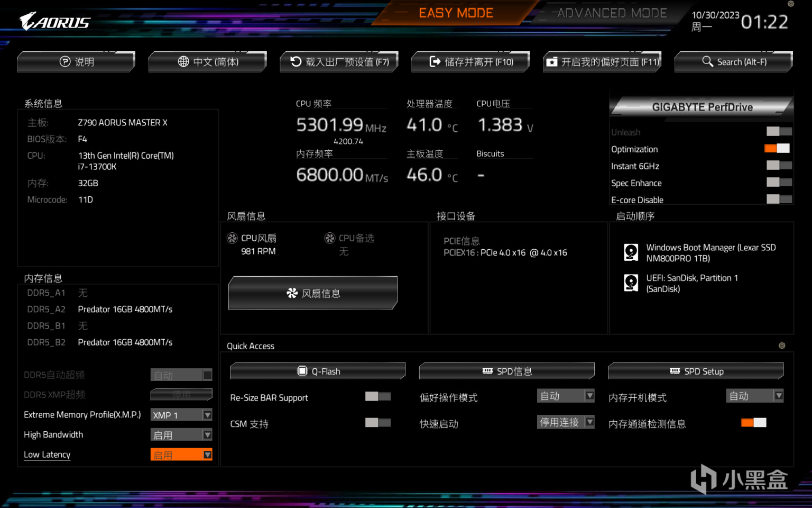The width and height of the screenshot is (812, 508).
Task: Click the GIGABYTE PerfDrive header
Action: (x=702, y=107)
